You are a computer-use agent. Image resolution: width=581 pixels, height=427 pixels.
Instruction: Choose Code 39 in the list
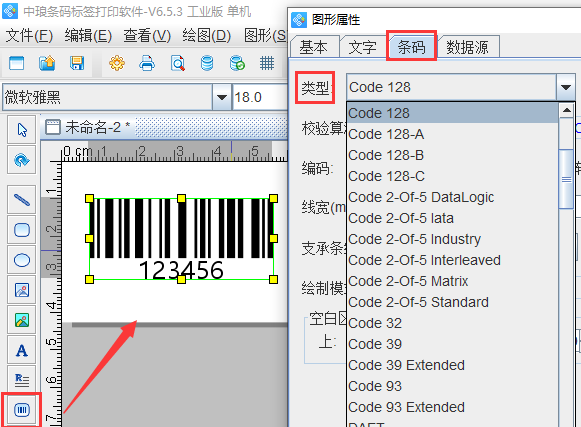point(453,344)
